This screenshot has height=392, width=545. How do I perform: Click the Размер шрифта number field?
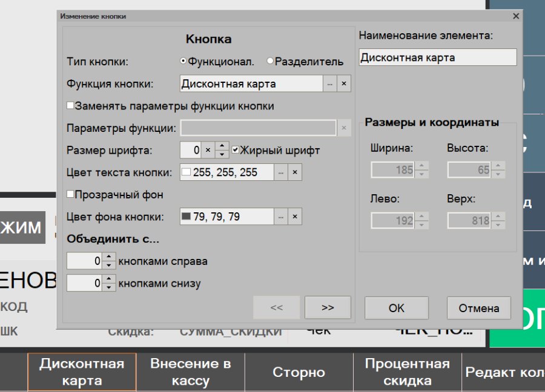(191, 150)
